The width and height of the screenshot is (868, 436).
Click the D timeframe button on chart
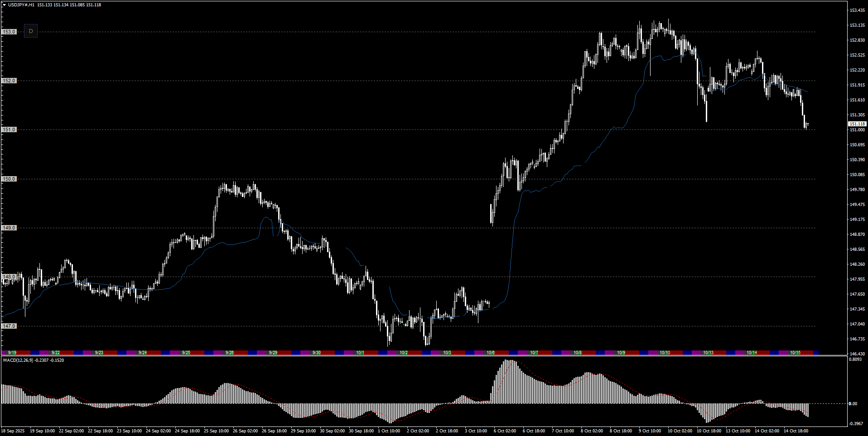click(x=31, y=31)
